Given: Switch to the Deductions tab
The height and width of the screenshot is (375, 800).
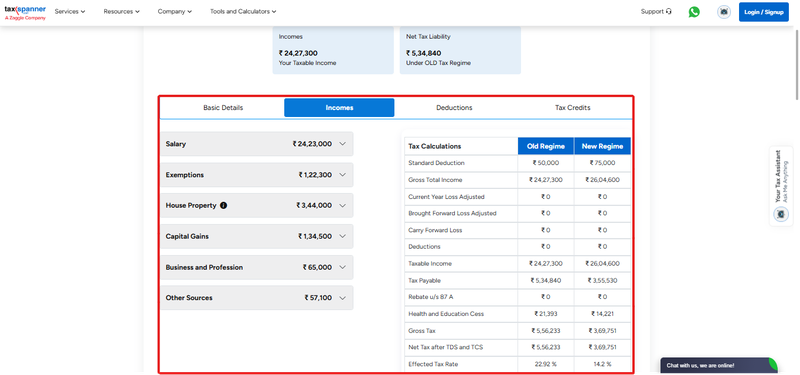Looking at the screenshot, I should tap(454, 108).
